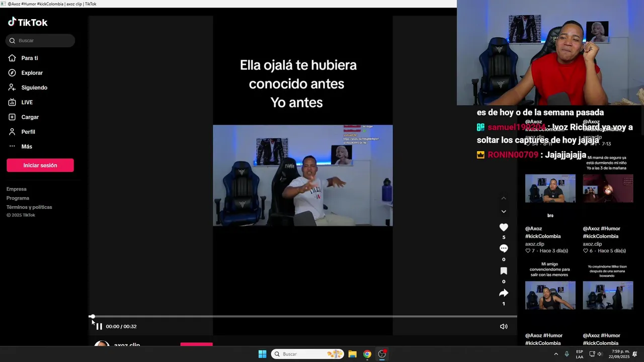Open the notification bell in the taskbar
The width and height of the screenshot is (644, 362).
tap(635, 354)
